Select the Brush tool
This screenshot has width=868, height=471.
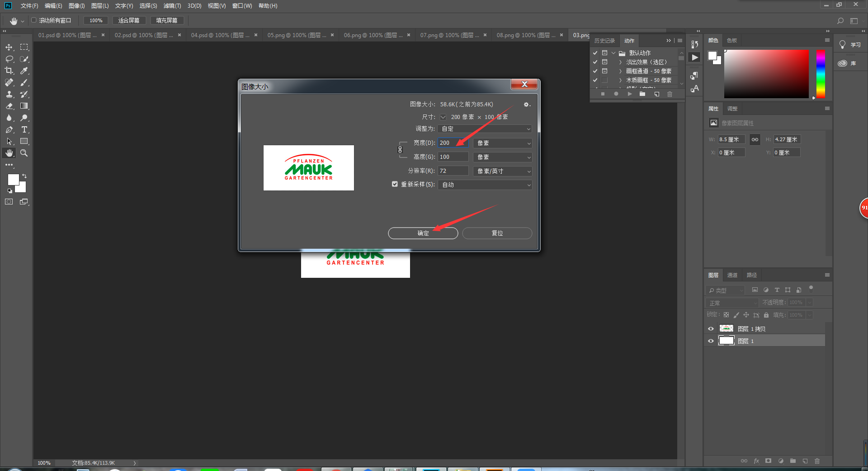24,82
